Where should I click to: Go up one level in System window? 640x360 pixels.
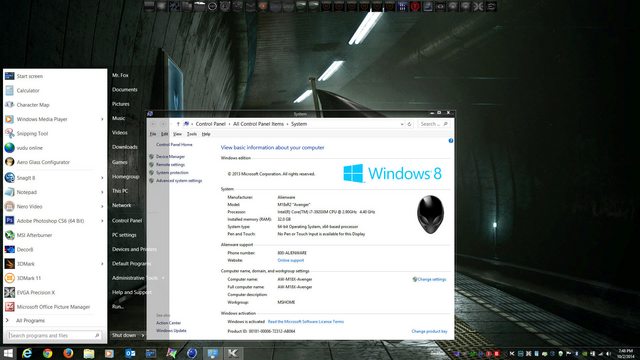tap(178, 124)
